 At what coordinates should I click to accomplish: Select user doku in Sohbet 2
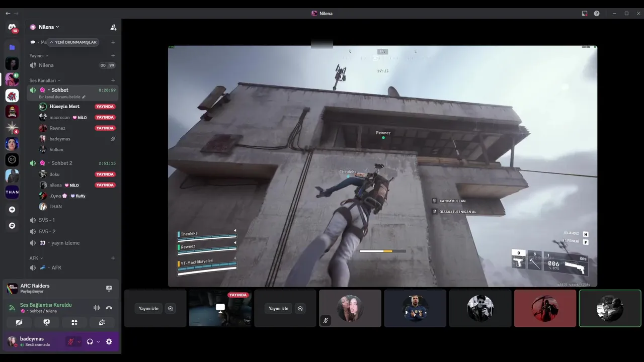(x=77, y=174)
